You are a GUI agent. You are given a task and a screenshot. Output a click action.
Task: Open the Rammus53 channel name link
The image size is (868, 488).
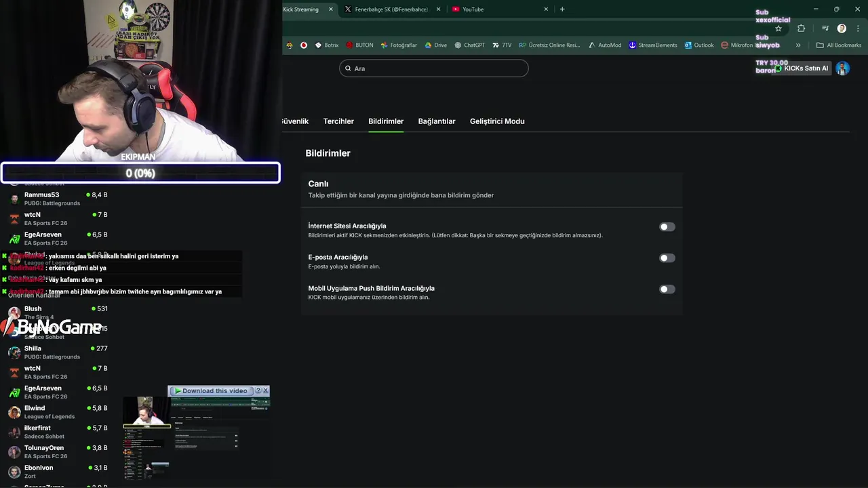coord(41,195)
